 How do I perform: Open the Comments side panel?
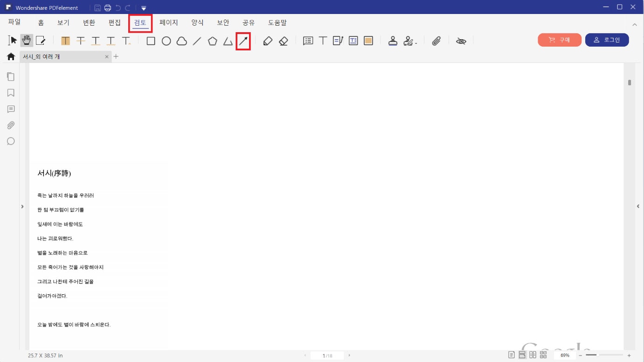coord(11,109)
